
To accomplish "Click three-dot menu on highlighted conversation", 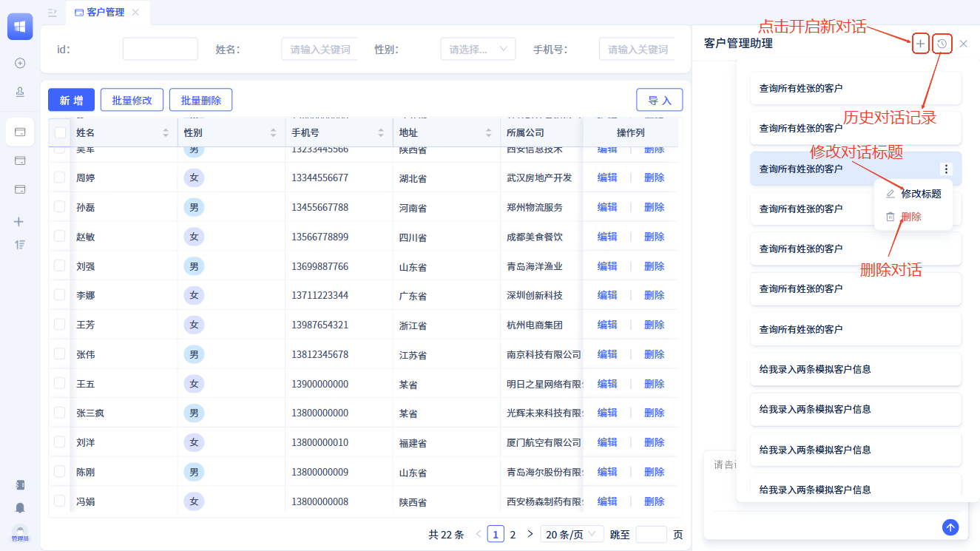I will click(947, 169).
